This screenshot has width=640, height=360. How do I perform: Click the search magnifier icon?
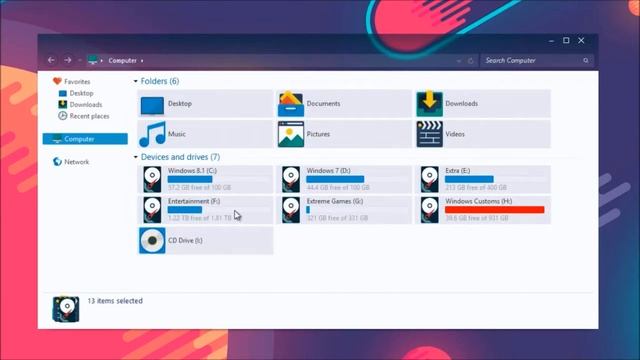coord(586,60)
